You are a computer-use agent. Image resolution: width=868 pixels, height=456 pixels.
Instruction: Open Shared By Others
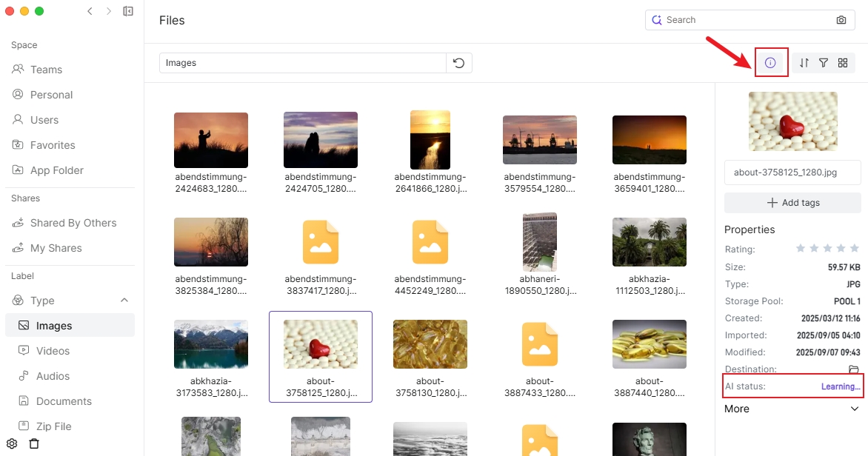(x=73, y=223)
